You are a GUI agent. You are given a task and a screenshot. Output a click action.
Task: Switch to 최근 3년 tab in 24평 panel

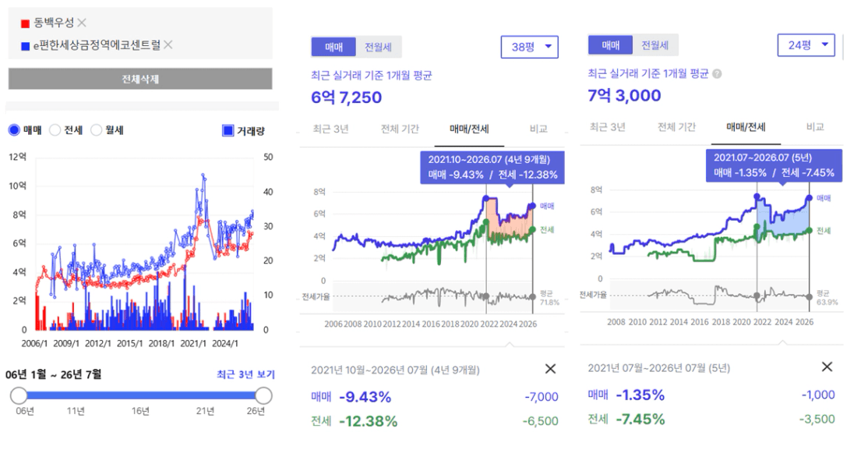[607, 127]
